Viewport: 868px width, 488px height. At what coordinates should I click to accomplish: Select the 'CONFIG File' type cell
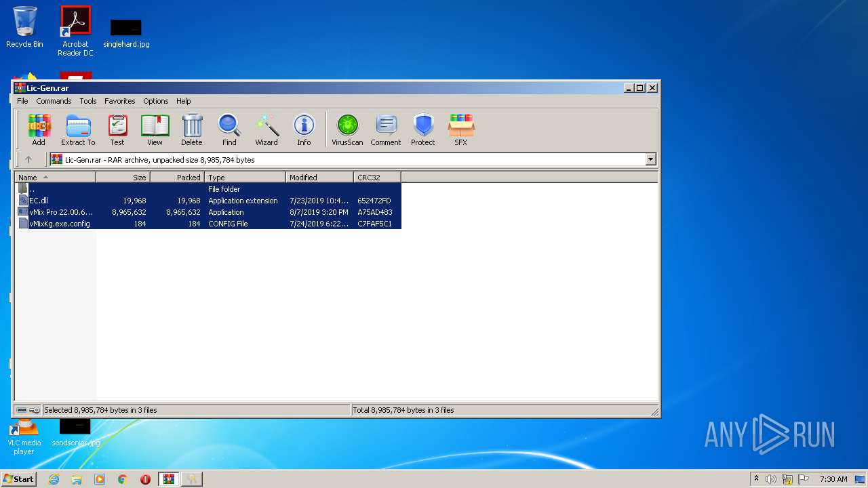click(x=228, y=224)
